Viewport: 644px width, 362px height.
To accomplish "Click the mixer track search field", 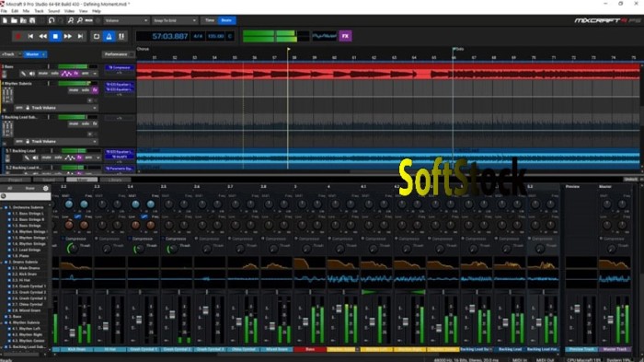I will point(26,196).
